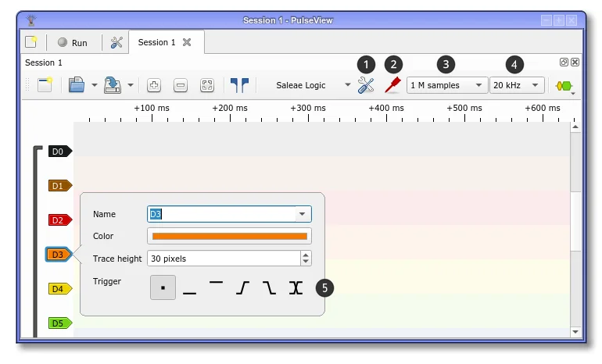The image size is (602, 364).
Task: Select the rising edge trigger
Action: [242, 287]
